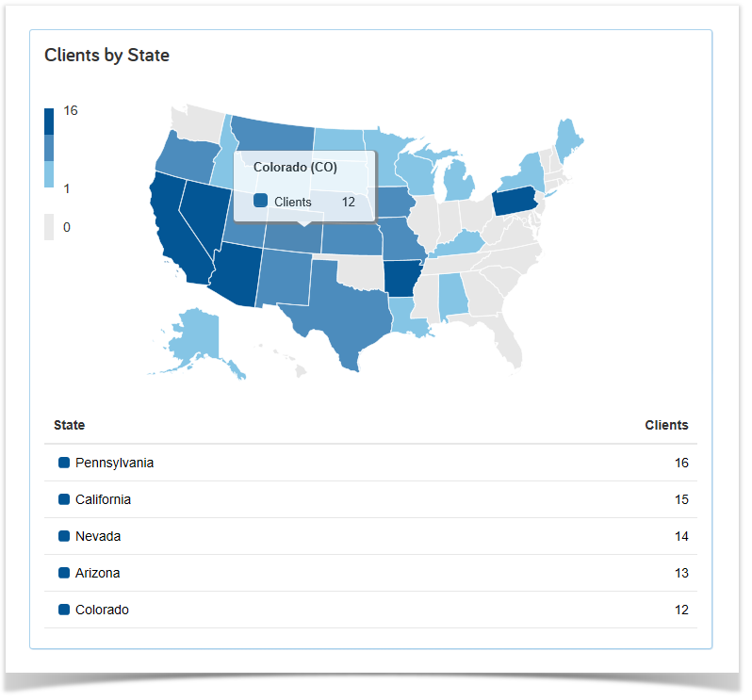Open the Arizona table row
The height and width of the screenshot is (700, 752).
[370, 573]
